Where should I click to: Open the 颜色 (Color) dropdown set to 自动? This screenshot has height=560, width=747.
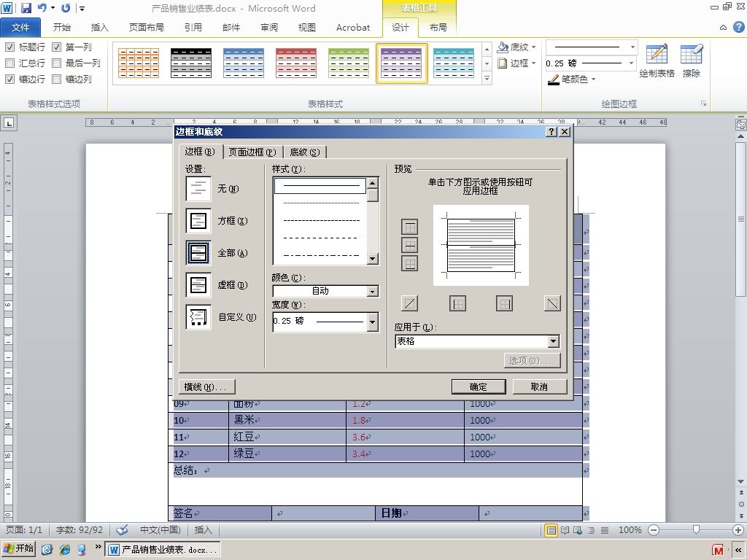click(x=325, y=291)
